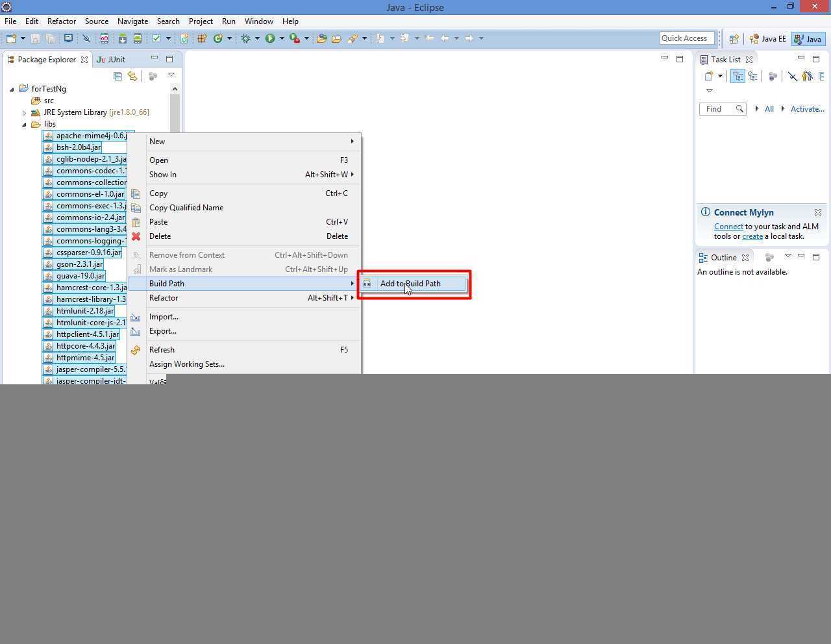Click the Skip All Breakpoints icon
The image size is (831, 644).
click(x=86, y=38)
